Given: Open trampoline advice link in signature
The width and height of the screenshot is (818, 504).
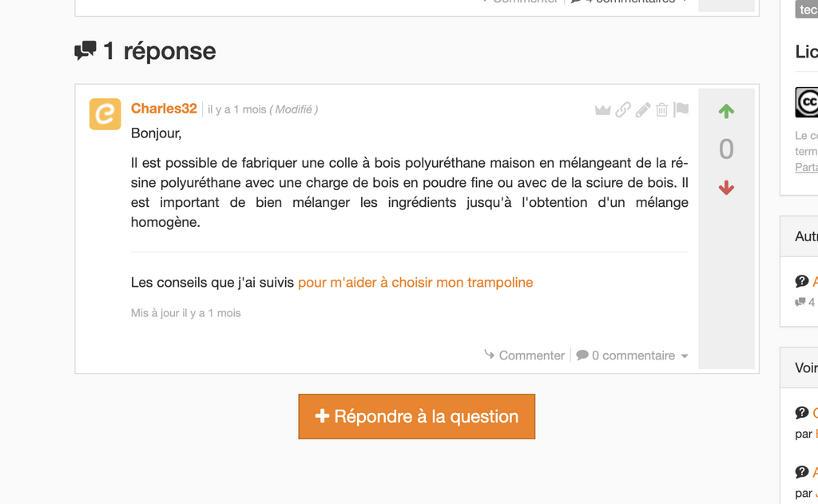Looking at the screenshot, I should 415,282.
